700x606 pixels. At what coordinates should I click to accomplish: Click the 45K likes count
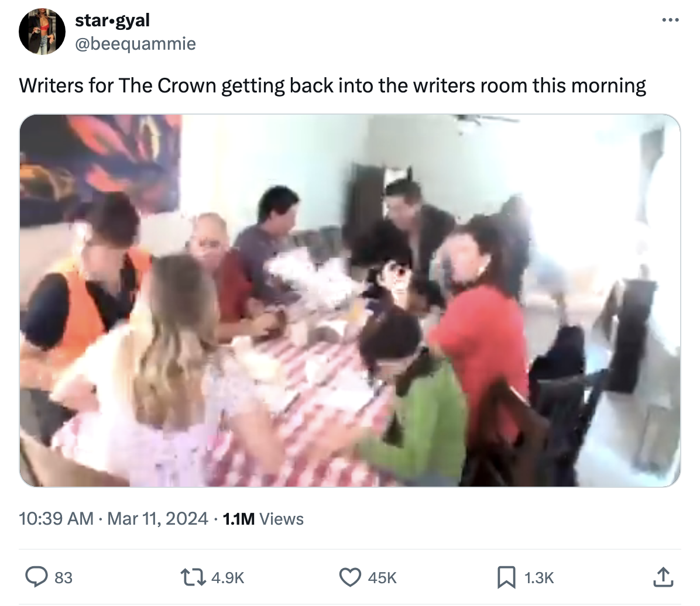[x=382, y=578]
